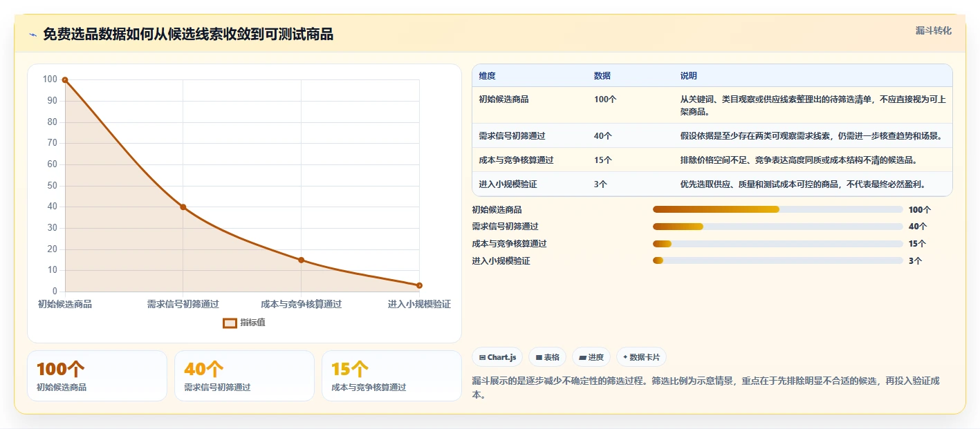Select the 数据卡片 chip
The width and height of the screenshot is (980, 429).
641,357
